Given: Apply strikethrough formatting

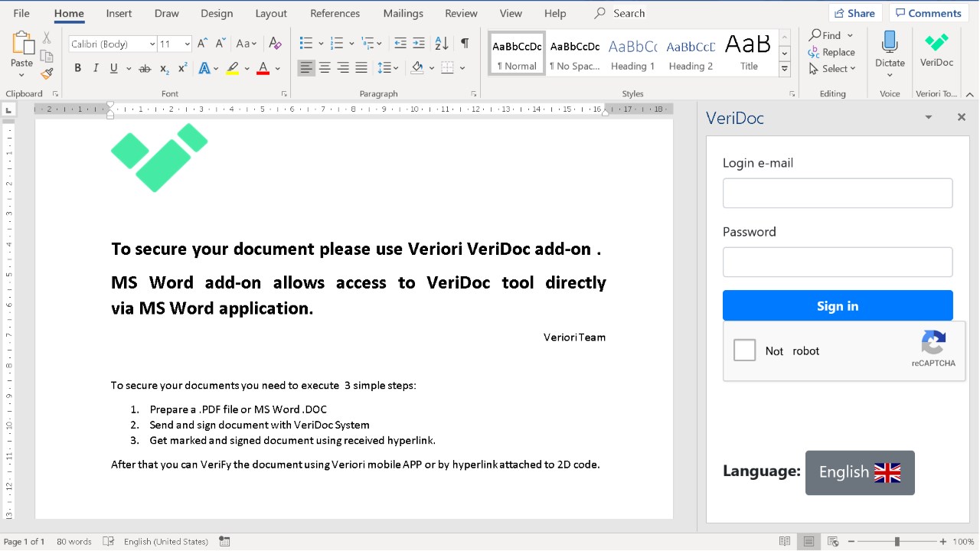Looking at the screenshot, I should pyautogui.click(x=145, y=68).
